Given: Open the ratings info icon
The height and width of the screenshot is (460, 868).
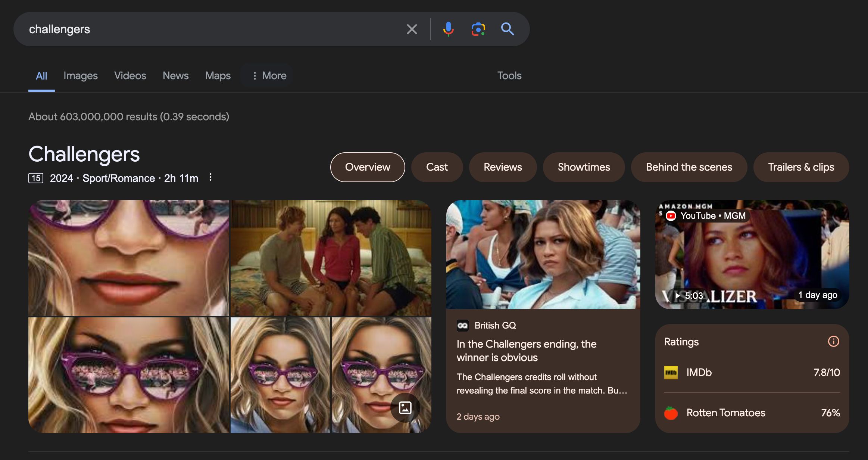Looking at the screenshot, I should [833, 341].
